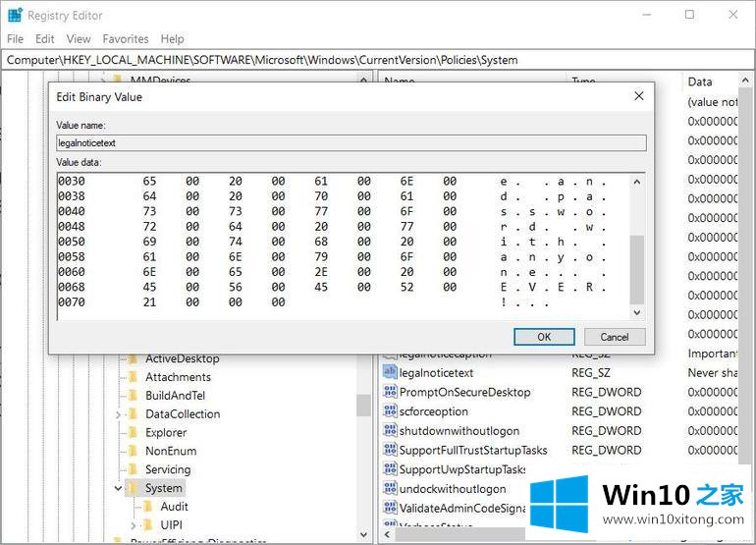This screenshot has height=545, width=756.
Task: Click the legalnoticetext string value icon
Action: (x=390, y=372)
